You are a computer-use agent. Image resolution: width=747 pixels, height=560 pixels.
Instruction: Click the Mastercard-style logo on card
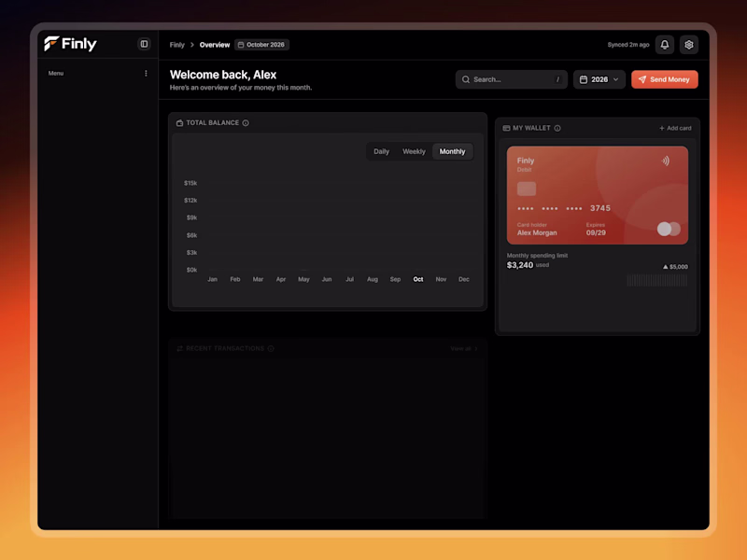pyautogui.click(x=669, y=229)
